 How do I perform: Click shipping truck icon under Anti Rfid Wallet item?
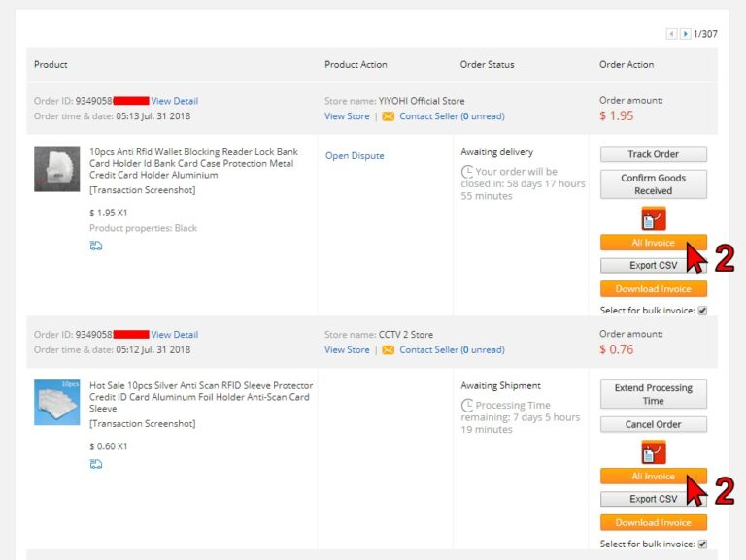point(96,246)
